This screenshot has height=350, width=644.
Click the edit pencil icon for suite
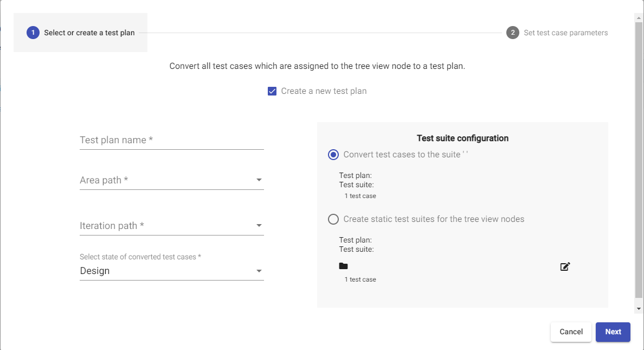565,266
